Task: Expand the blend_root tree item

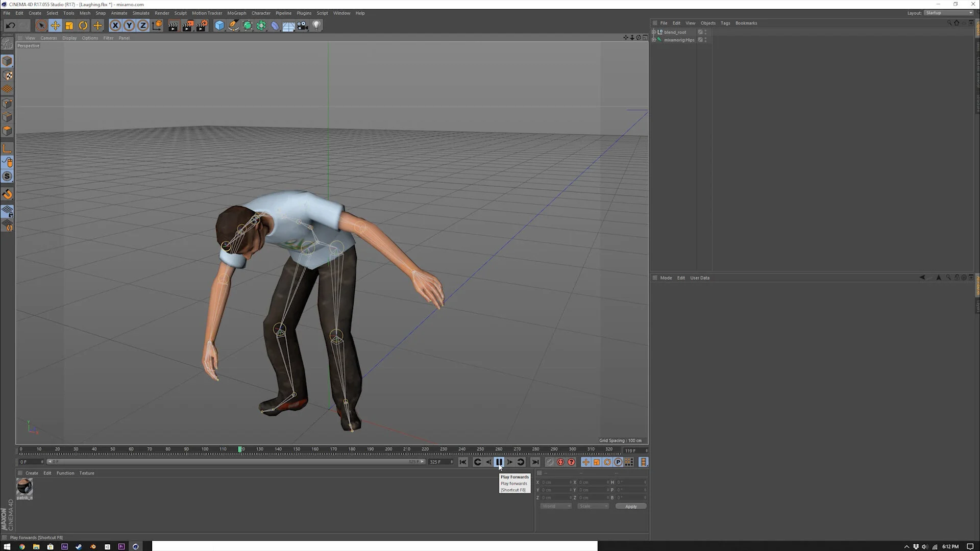Action: 654,32
